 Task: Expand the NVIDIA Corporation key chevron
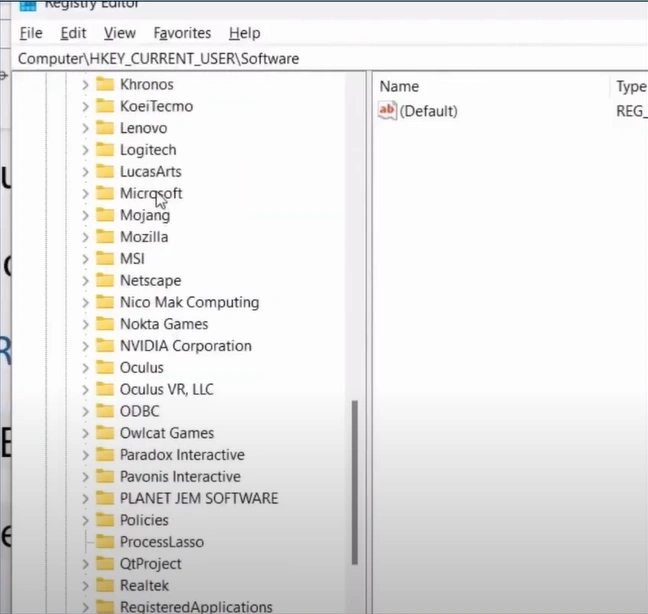[x=85, y=346]
